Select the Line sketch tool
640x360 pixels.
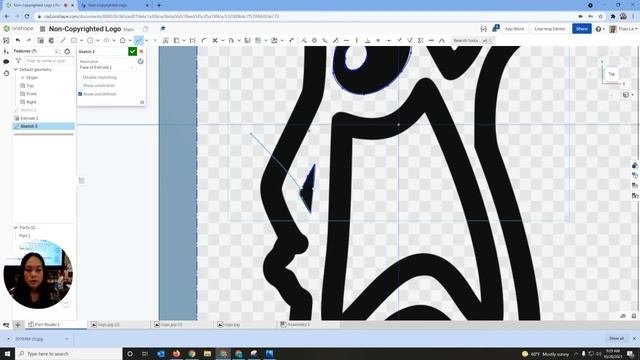(62, 40)
